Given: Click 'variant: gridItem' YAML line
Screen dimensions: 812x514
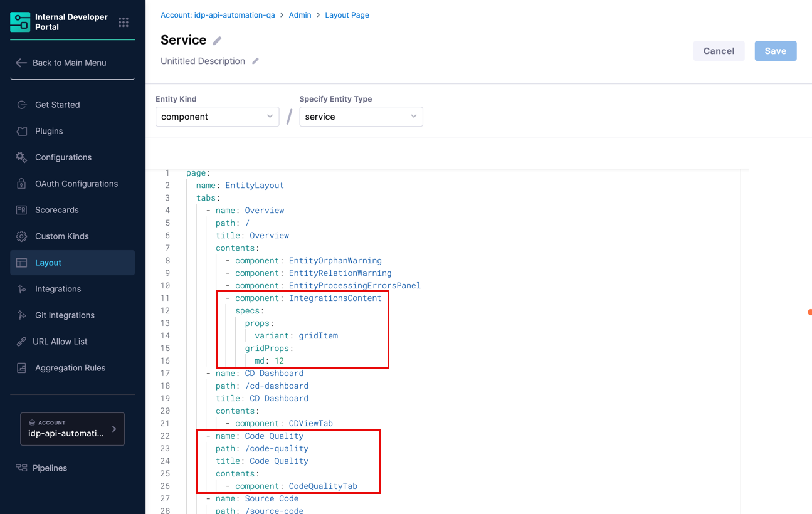Looking at the screenshot, I should (296, 336).
